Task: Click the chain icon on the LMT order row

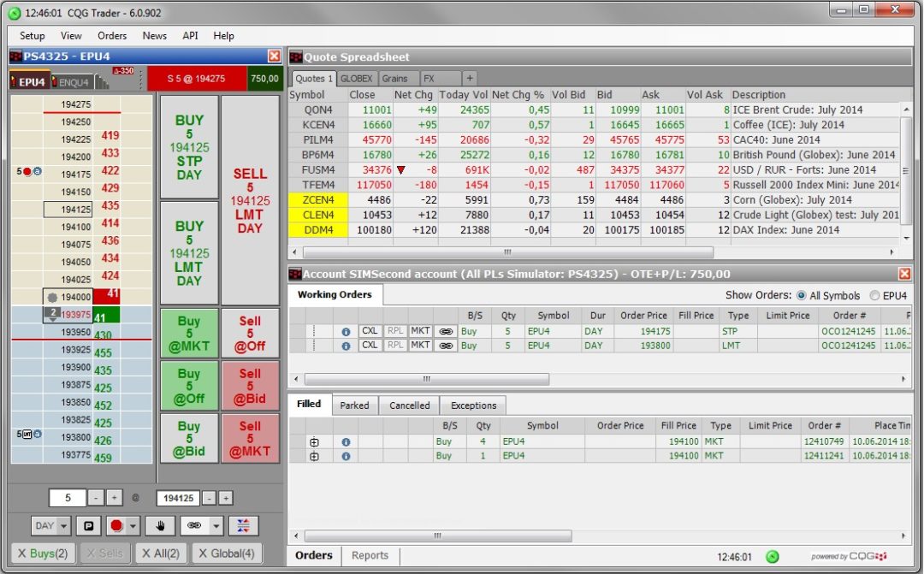Action: point(447,346)
